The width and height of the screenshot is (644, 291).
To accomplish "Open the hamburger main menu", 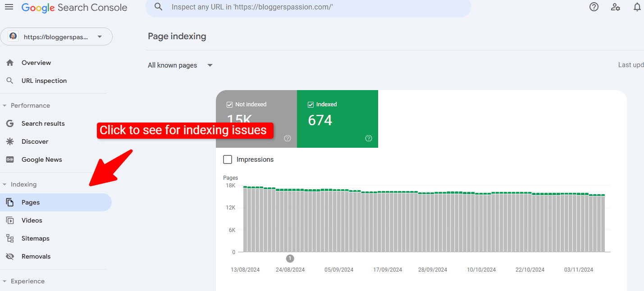I will click(9, 7).
